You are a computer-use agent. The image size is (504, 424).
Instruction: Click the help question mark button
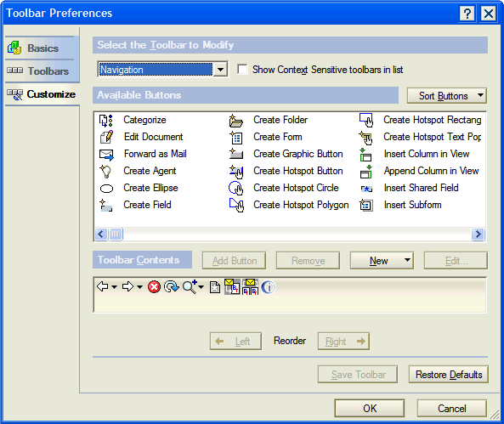[467, 14]
